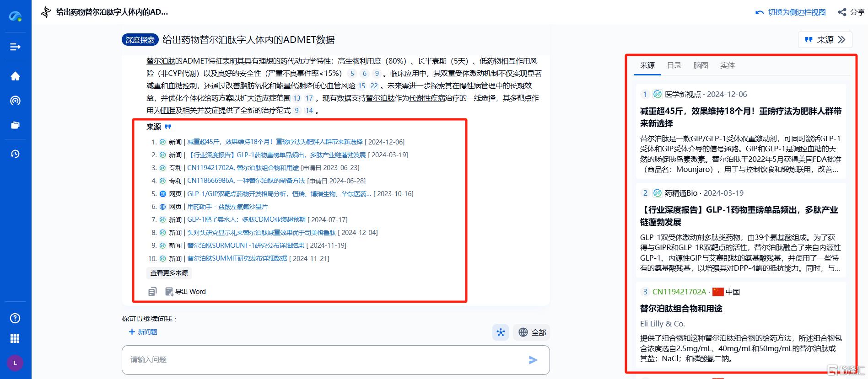Click 新问题 link

(x=147, y=332)
